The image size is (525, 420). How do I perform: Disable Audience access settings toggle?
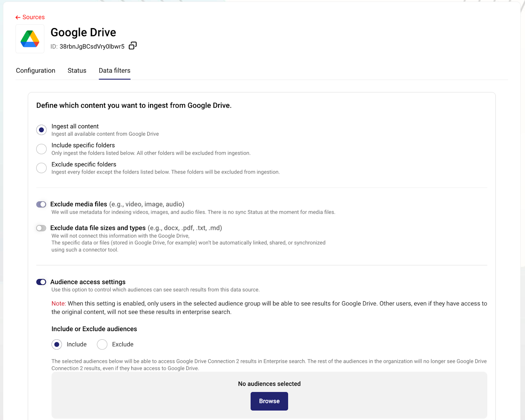[41, 282]
